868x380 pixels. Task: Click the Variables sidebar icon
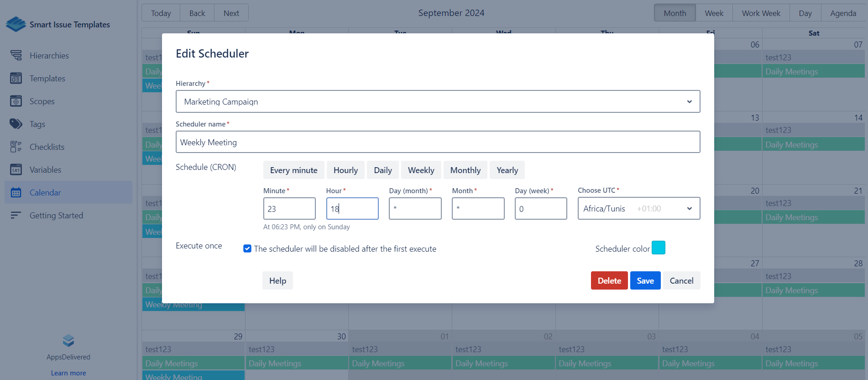pyautogui.click(x=16, y=170)
